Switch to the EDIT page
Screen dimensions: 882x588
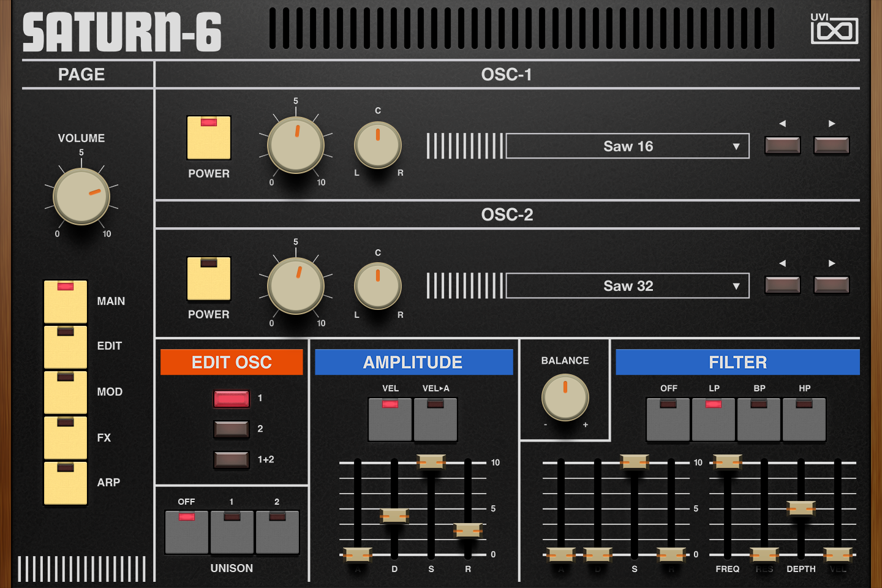pos(65,346)
